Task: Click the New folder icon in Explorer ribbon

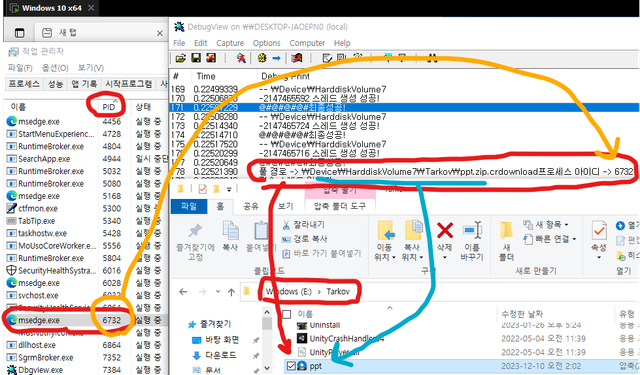Action: tap(506, 231)
